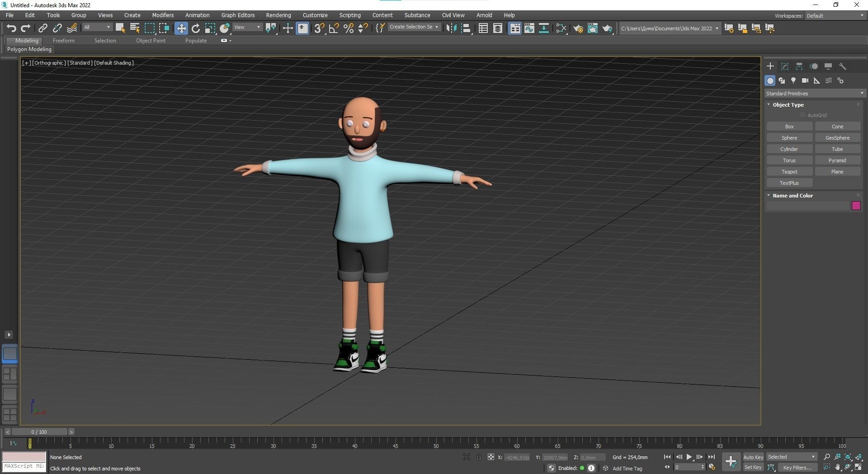Click the object color swatch
The width and height of the screenshot is (868, 474).
(x=856, y=206)
